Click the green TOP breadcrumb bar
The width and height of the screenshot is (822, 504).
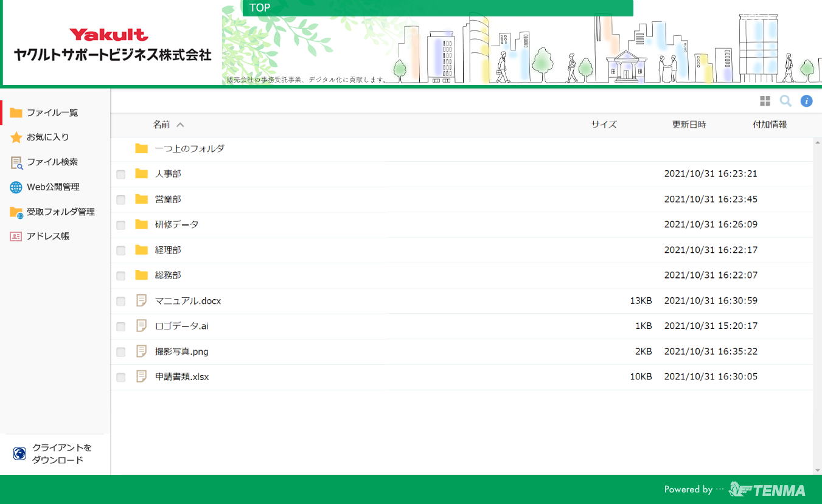tap(437, 8)
